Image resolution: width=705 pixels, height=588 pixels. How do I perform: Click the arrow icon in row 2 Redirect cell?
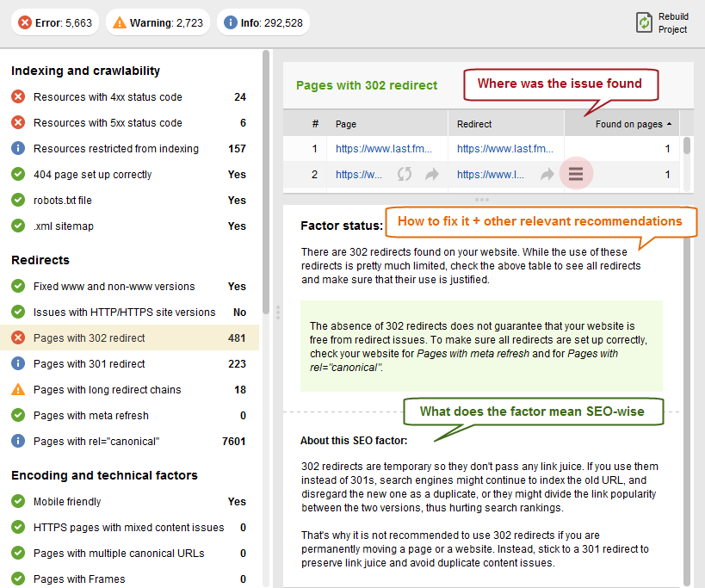(x=547, y=174)
